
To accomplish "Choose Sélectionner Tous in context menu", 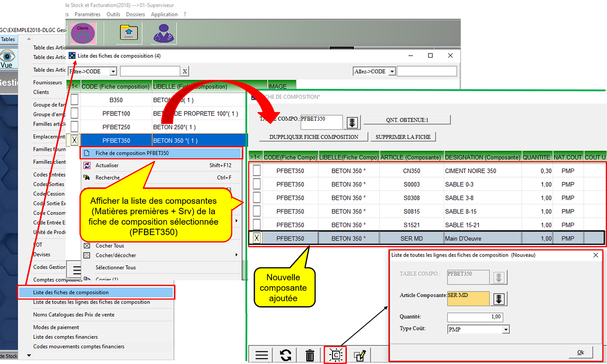I will click(x=116, y=267).
